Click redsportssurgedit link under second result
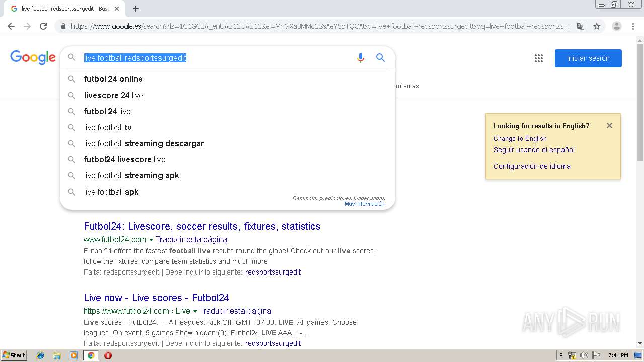 273,343
